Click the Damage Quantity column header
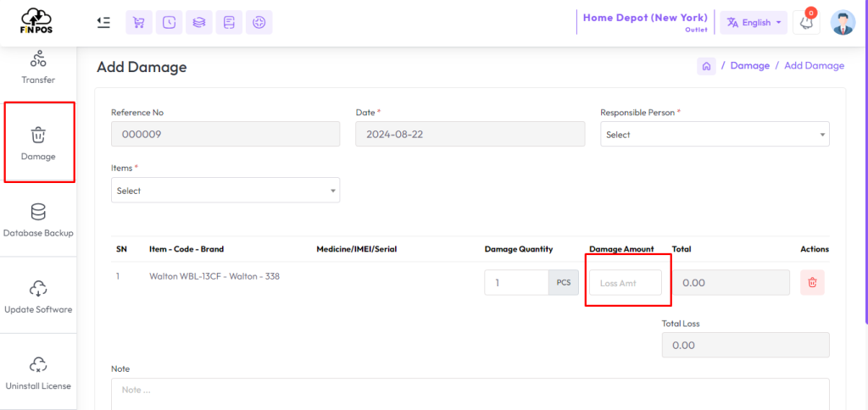The width and height of the screenshot is (868, 410). click(x=519, y=249)
